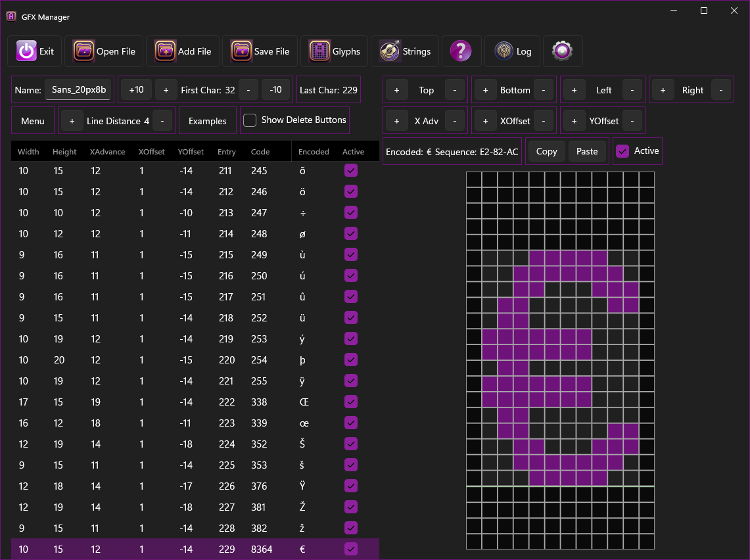
Task: Click the Save File folder icon
Action: pyautogui.click(x=241, y=51)
